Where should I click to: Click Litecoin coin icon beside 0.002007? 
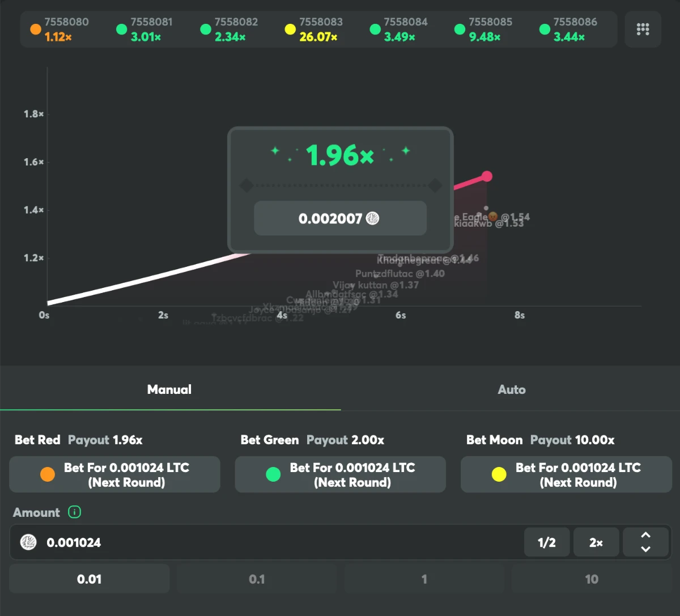pos(372,218)
